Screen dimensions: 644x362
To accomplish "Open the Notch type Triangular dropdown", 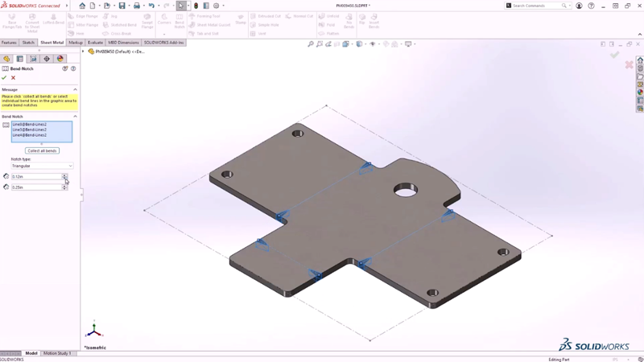I will pos(42,166).
